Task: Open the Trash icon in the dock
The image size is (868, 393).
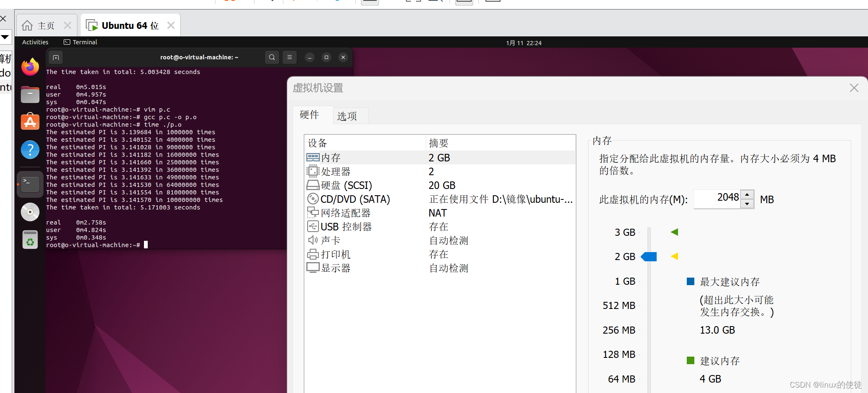Action: click(30, 240)
